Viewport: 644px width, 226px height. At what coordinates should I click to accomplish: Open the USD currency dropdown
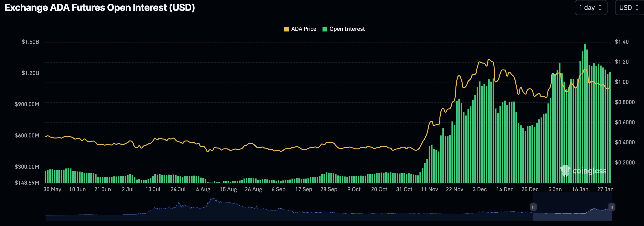tap(629, 8)
